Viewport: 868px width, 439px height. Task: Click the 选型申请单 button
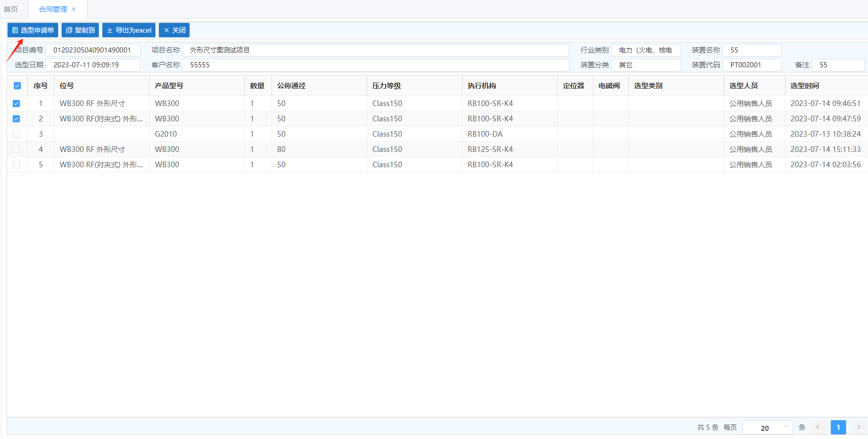pos(33,30)
